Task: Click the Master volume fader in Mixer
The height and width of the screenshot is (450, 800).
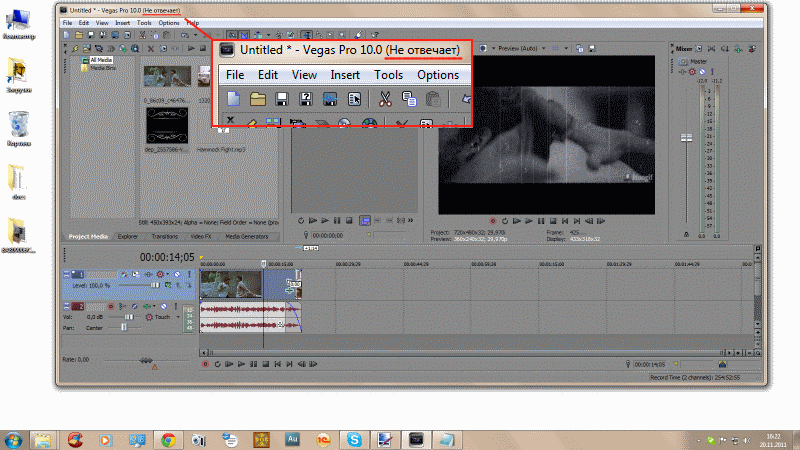Action: point(687,138)
